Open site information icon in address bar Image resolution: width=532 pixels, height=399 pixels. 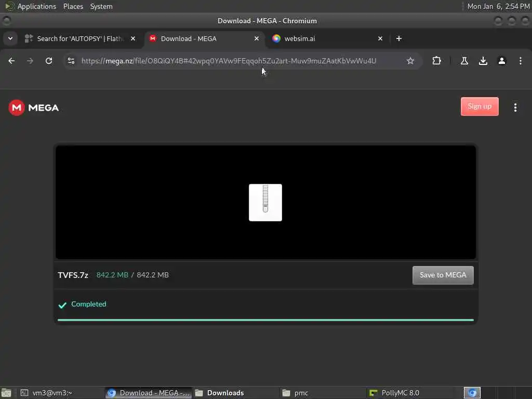71,61
